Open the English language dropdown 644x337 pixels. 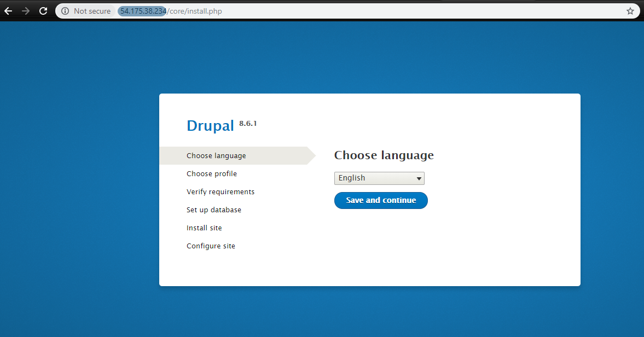tap(379, 178)
